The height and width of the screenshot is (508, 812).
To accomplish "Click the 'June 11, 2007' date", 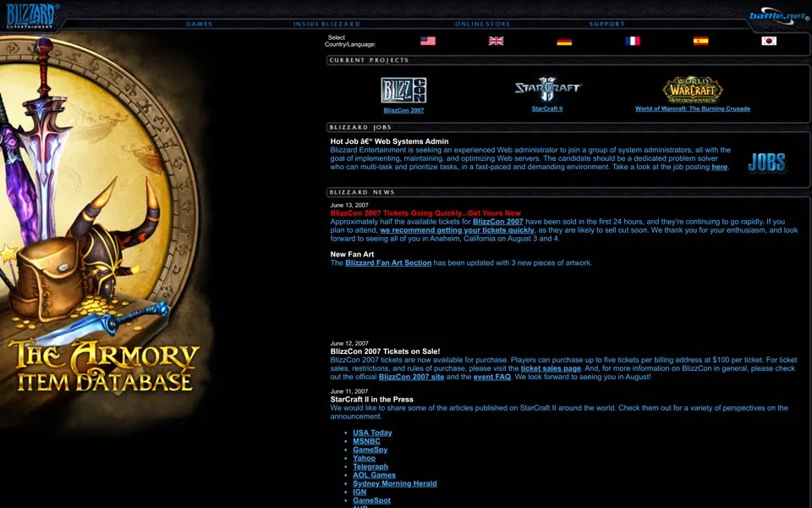I will [x=349, y=392].
